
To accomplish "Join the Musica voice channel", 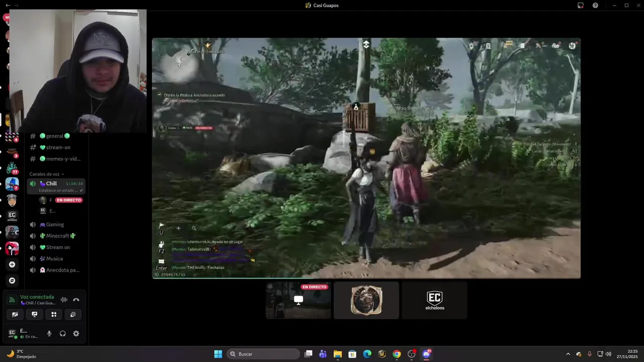I will coord(56,258).
